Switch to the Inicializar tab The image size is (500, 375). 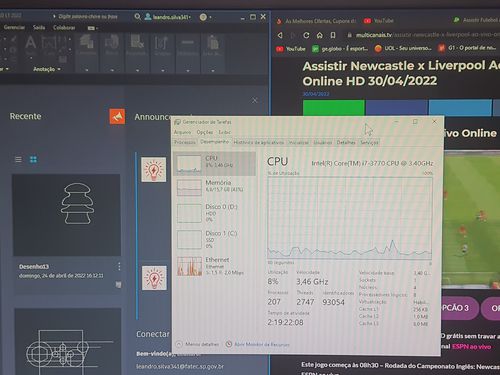tap(298, 142)
